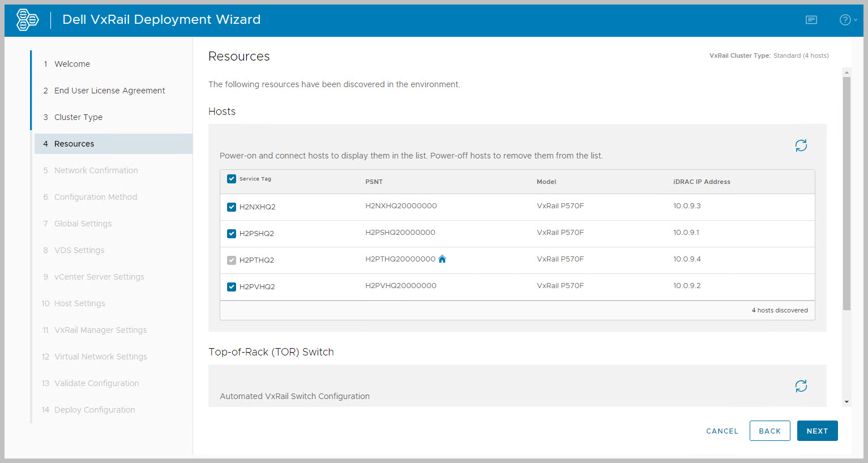The width and height of the screenshot is (868, 463).
Task: Click the iDRAC IP Address column header
Action: pyautogui.click(x=702, y=182)
